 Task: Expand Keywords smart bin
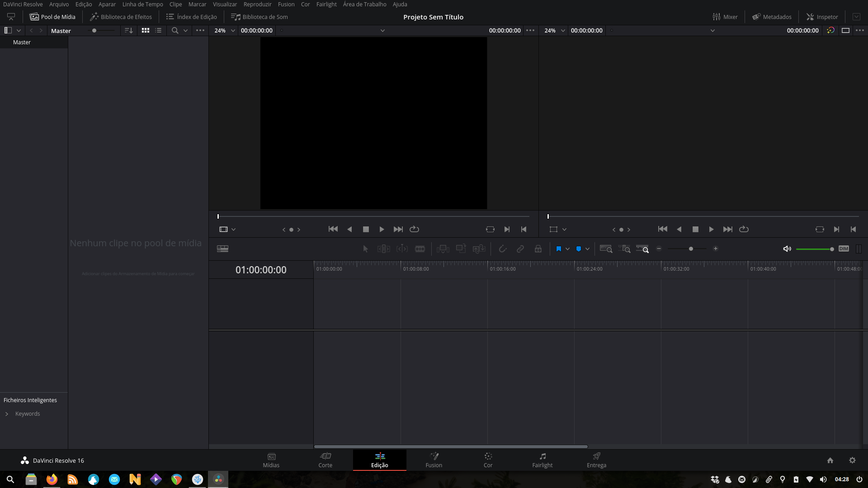(x=7, y=414)
